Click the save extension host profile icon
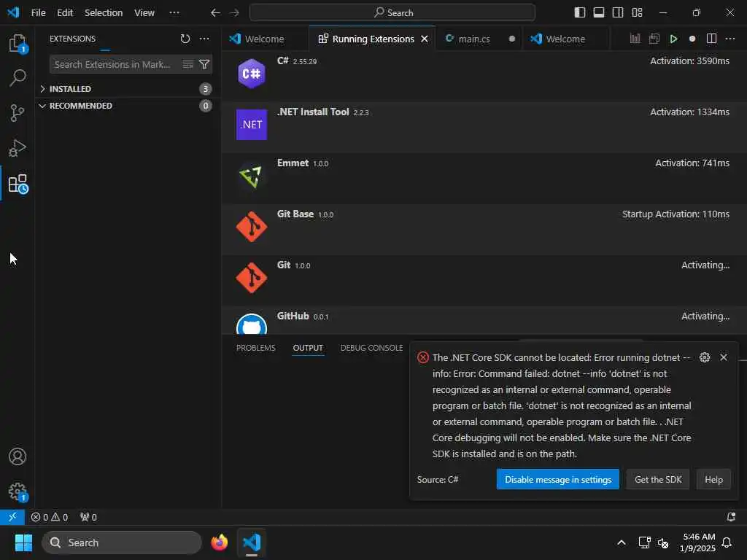The height and width of the screenshot is (560, 747). point(654,39)
